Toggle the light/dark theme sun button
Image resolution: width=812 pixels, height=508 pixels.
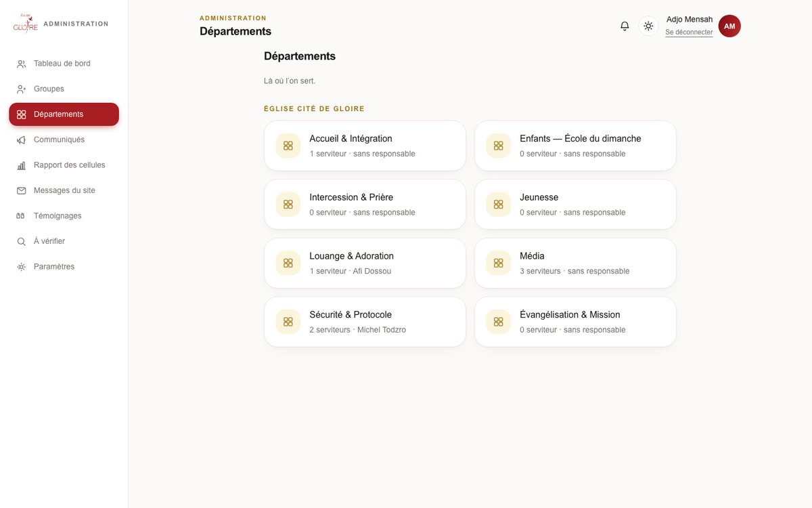(648, 26)
